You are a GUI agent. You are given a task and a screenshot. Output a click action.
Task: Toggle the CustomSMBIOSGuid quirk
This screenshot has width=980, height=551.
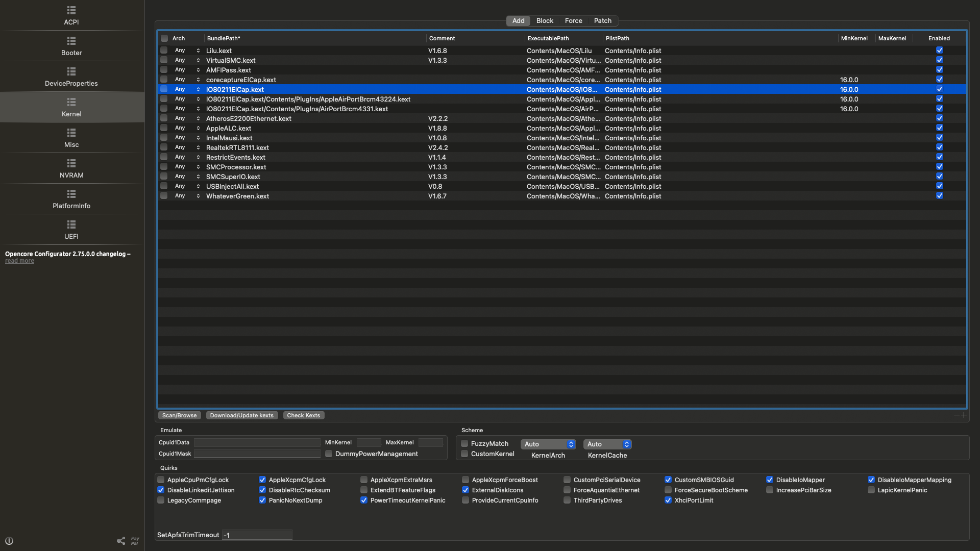668,480
